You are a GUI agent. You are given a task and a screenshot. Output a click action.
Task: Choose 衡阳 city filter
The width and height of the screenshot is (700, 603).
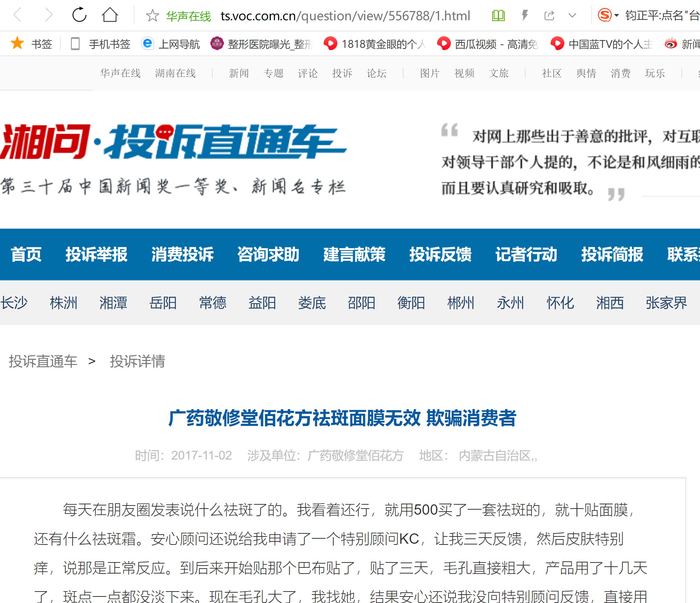(411, 303)
